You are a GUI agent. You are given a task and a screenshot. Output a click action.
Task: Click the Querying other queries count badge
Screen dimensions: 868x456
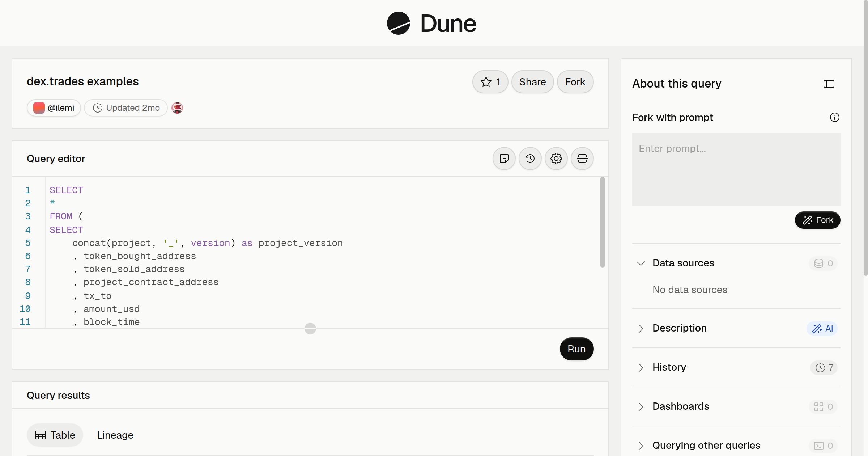823,446
